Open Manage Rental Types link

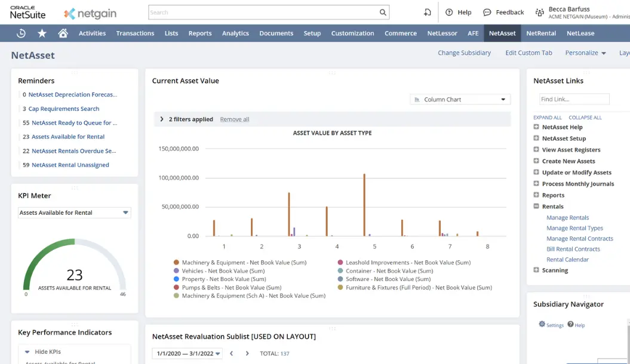tap(574, 228)
